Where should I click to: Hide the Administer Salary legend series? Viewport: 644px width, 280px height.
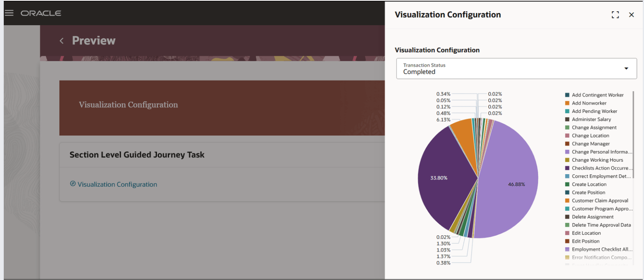(x=591, y=119)
